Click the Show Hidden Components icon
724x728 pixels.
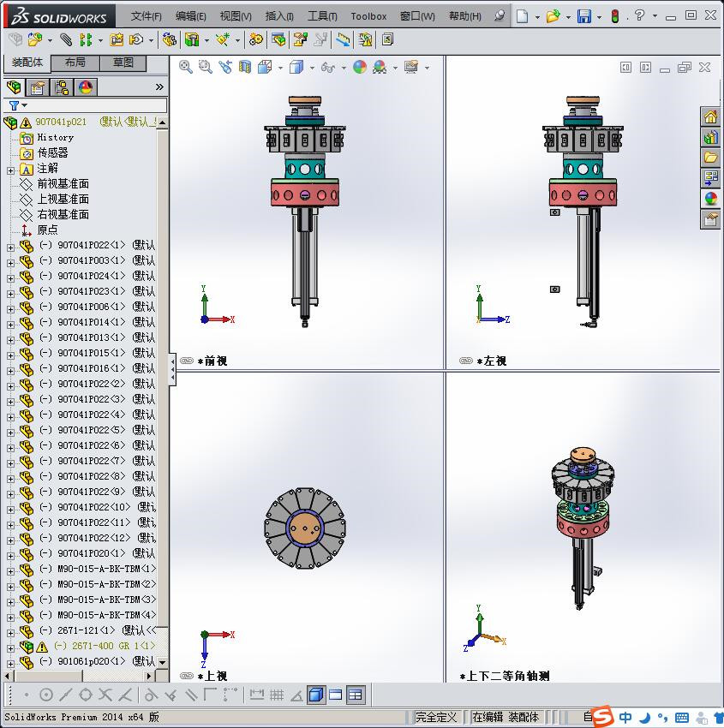coord(169,39)
